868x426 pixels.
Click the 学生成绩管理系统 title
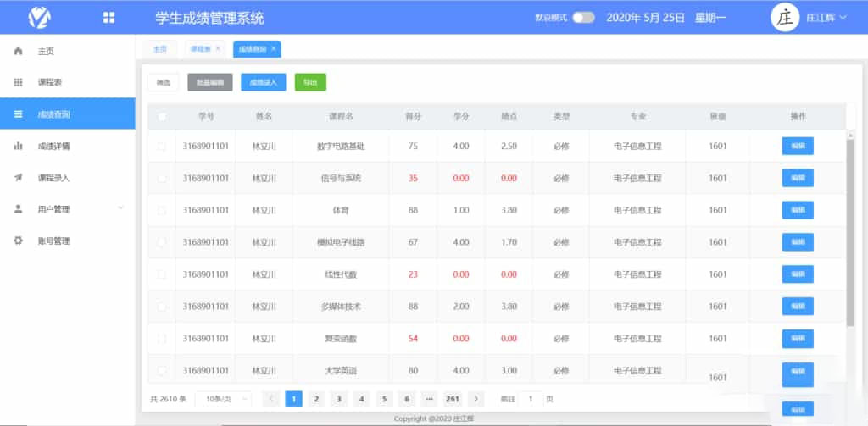click(210, 18)
